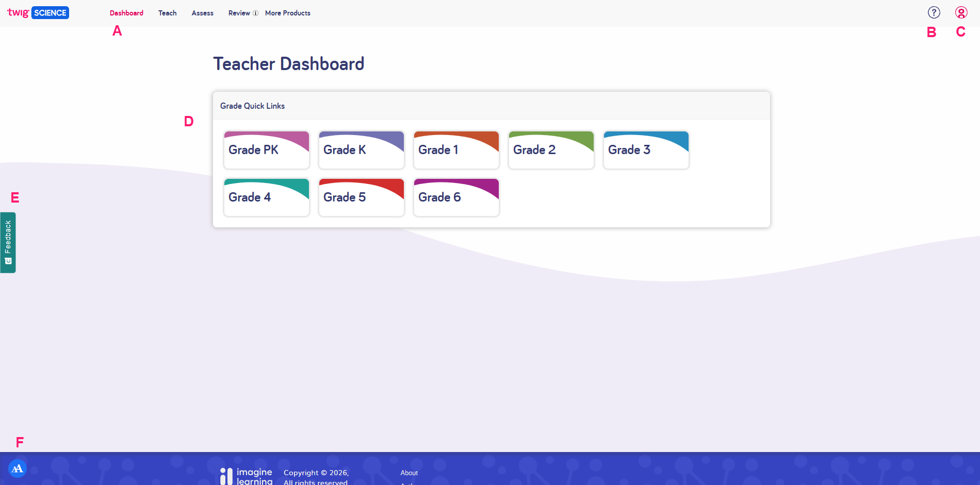Open the Feedback side tab

8,242
